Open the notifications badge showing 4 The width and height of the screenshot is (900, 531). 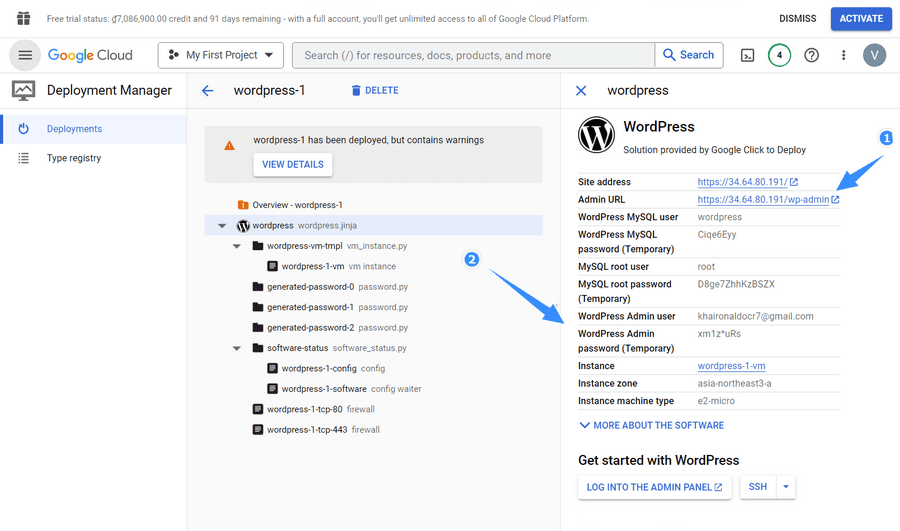pyautogui.click(x=779, y=55)
